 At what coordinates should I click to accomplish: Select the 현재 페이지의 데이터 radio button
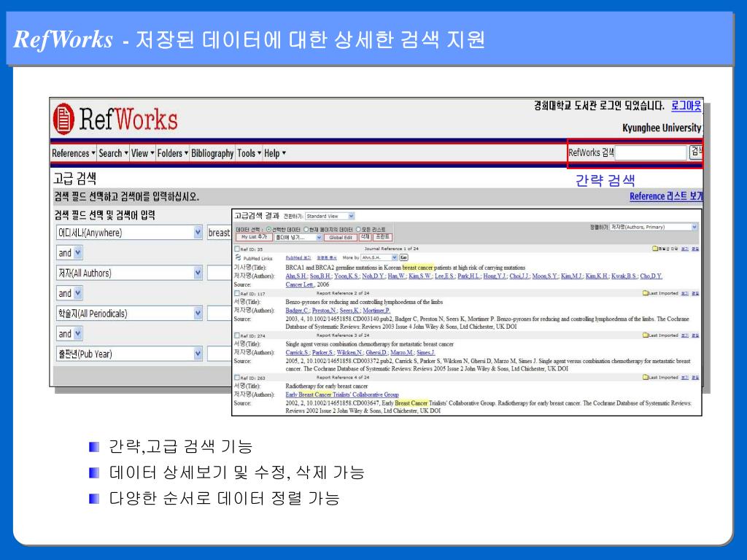pos(306,229)
